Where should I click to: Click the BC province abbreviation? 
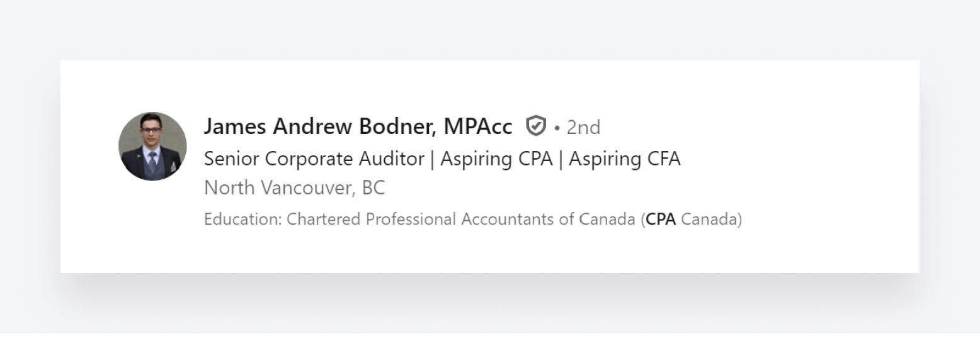point(373,188)
